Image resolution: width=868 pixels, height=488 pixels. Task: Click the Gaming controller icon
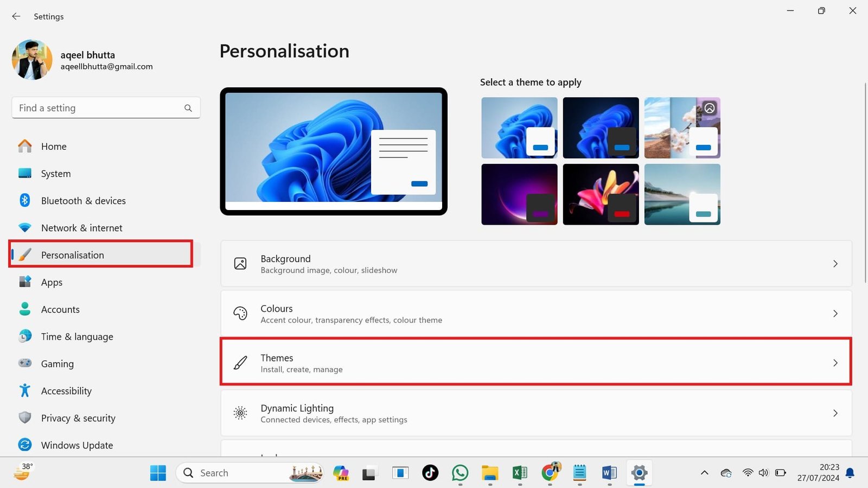pos(25,363)
